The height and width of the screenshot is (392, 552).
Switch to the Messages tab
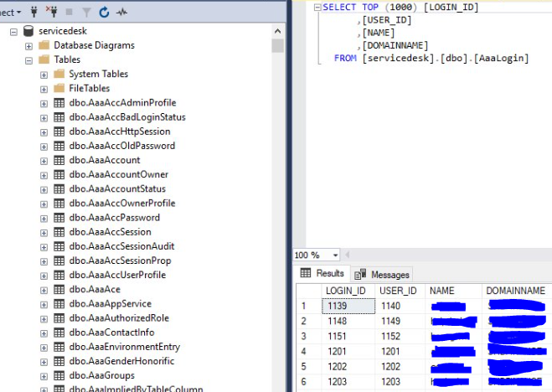[x=382, y=275]
